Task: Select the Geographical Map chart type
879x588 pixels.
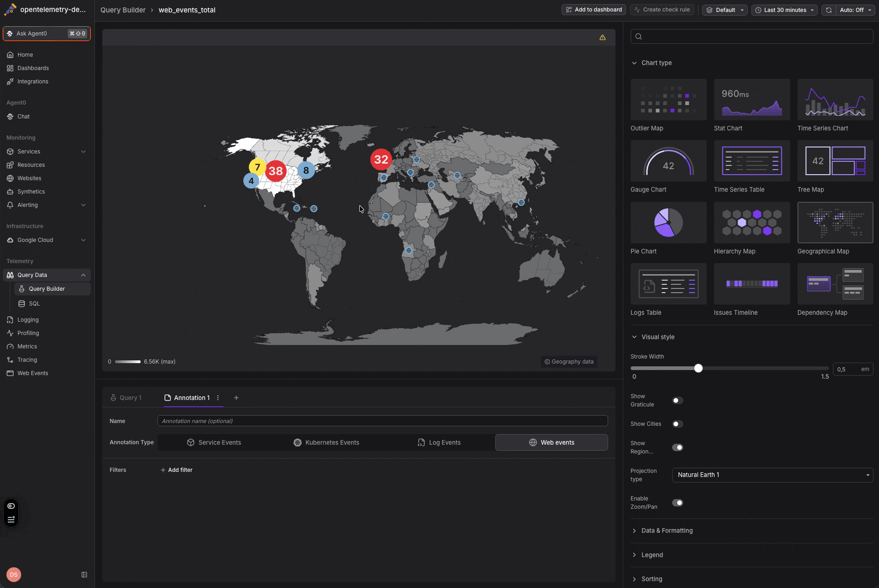Action: (x=835, y=223)
